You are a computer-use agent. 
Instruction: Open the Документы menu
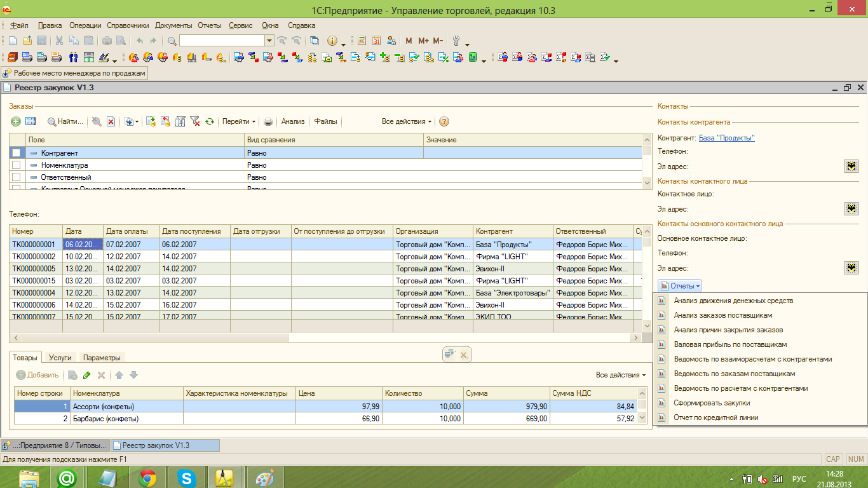pos(173,25)
